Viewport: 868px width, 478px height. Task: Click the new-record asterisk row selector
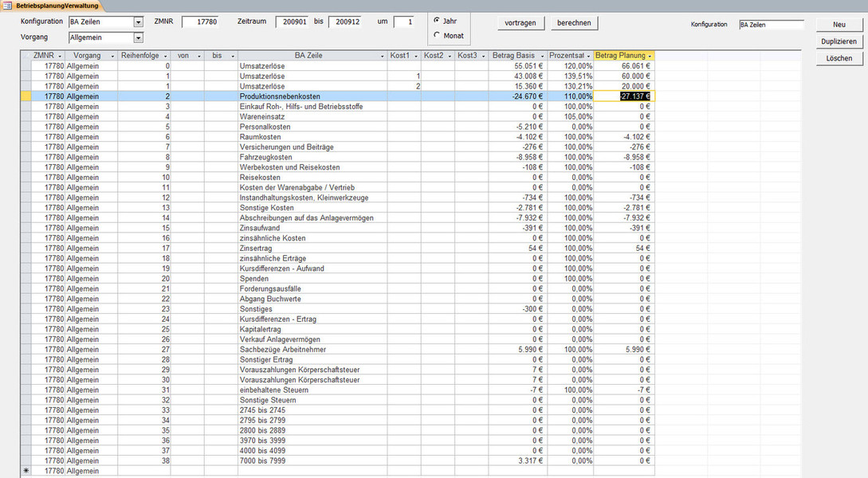point(26,471)
